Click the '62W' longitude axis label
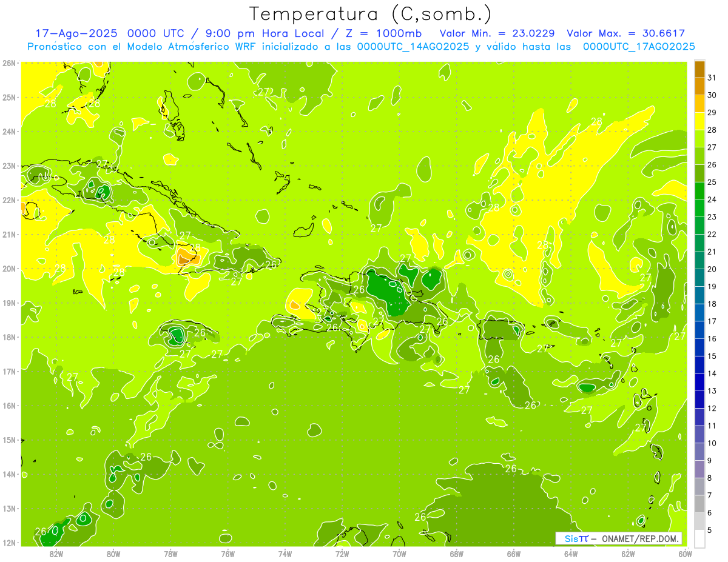 (x=628, y=554)
